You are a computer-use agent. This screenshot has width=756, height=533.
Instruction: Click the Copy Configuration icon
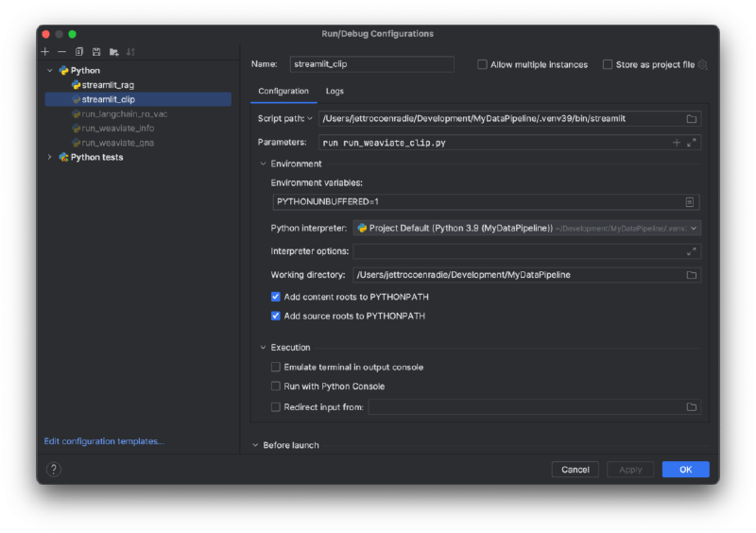coord(79,52)
